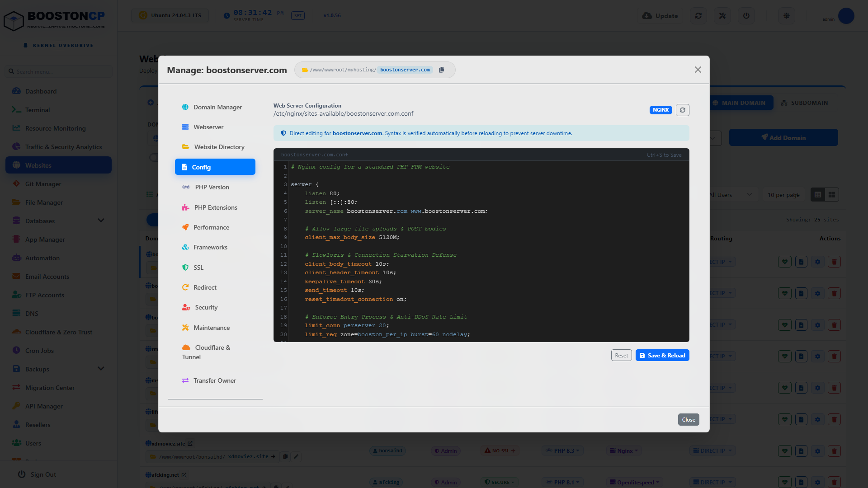Open the PHP Version section

pos(215,187)
